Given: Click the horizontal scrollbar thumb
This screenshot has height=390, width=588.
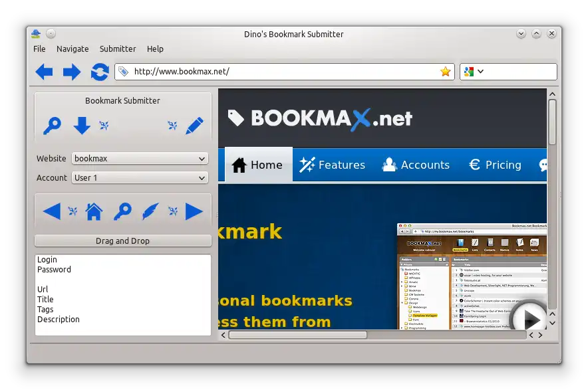Looking at the screenshot, I should click(298, 335).
